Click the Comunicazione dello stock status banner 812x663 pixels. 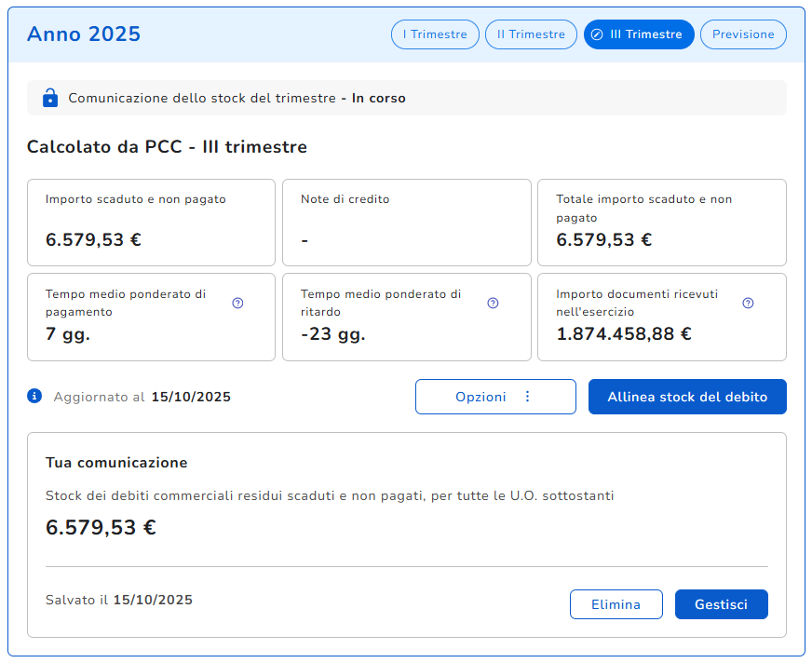[x=406, y=98]
